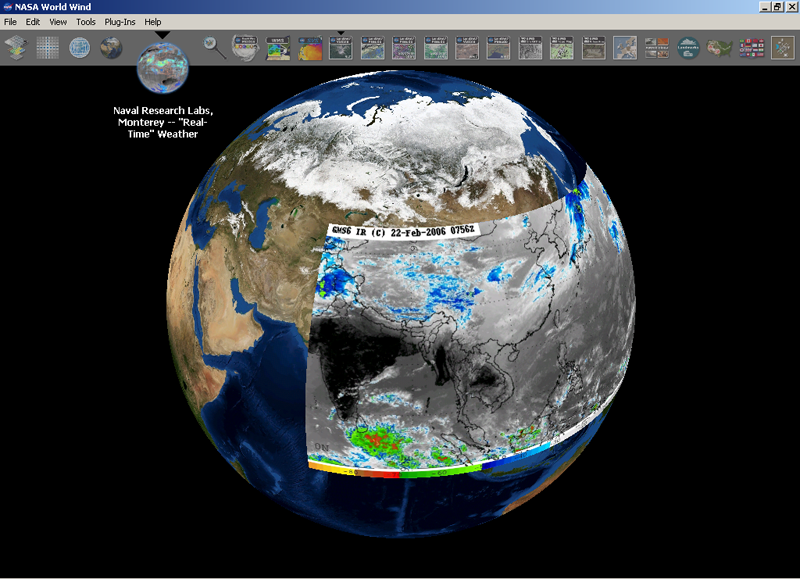Image resolution: width=800 pixels, height=579 pixels.
Task: Open the Tools menu
Action: pos(86,22)
